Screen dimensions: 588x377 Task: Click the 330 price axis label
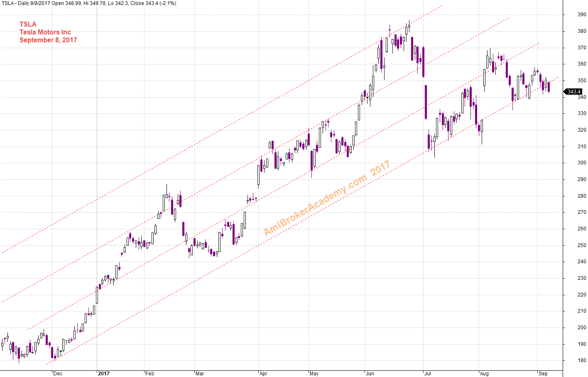pos(582,113)
